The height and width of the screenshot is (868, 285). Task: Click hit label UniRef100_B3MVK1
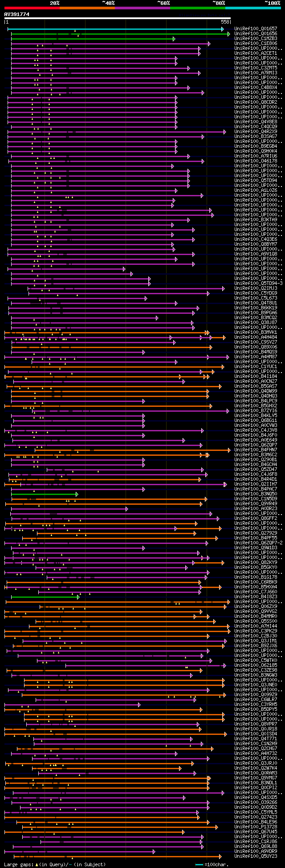click(x=256, y=333)
